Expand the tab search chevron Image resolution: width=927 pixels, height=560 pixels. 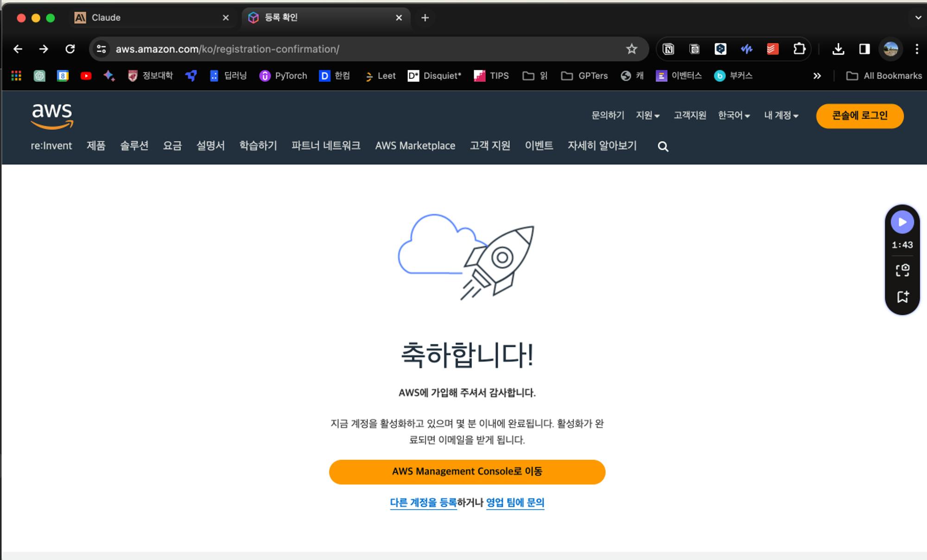[918, 18]
